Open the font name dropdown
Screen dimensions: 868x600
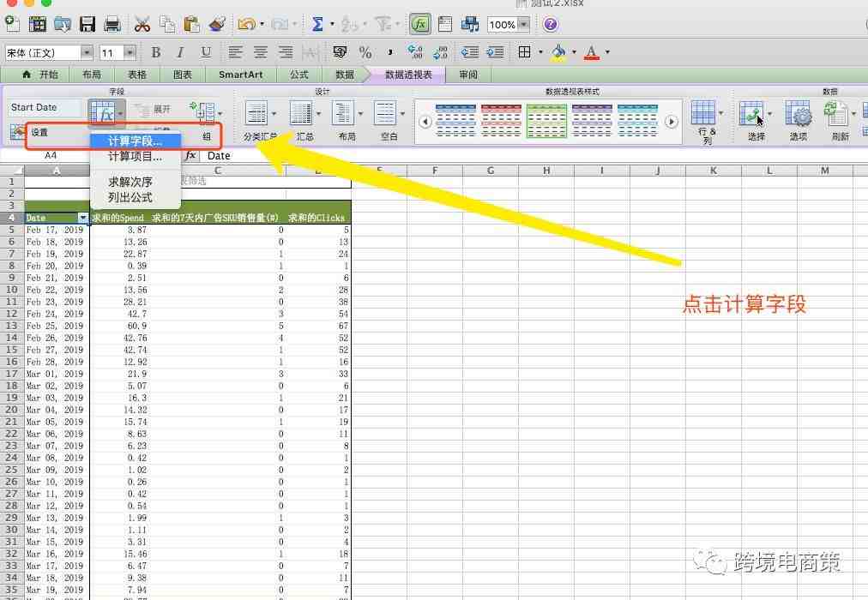[87, 52]
